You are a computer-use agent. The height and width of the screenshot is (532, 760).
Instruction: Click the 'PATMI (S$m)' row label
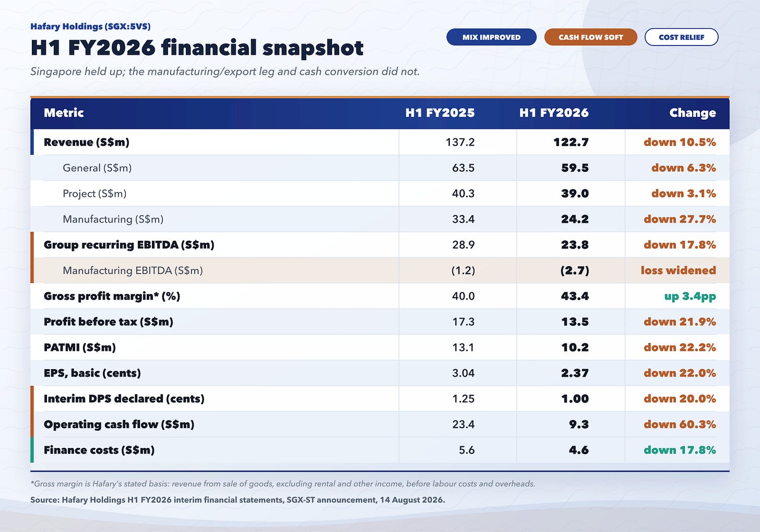point(80,347)
